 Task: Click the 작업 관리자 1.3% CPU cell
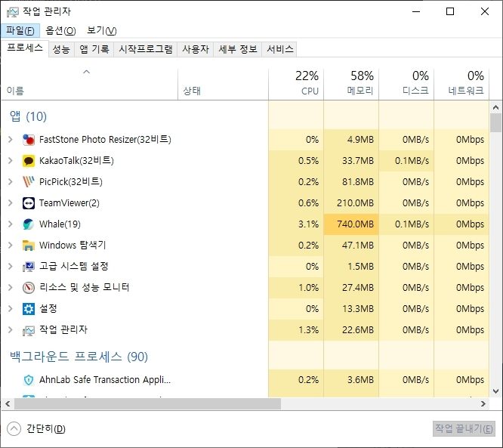296,330
